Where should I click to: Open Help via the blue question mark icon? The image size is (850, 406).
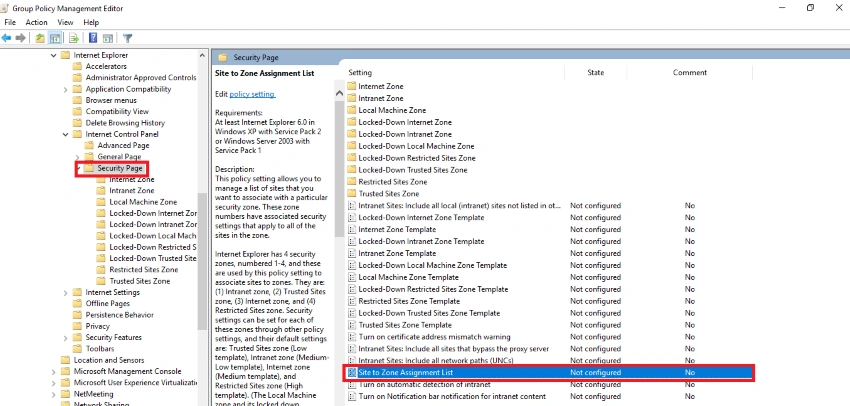pos(93,38)
